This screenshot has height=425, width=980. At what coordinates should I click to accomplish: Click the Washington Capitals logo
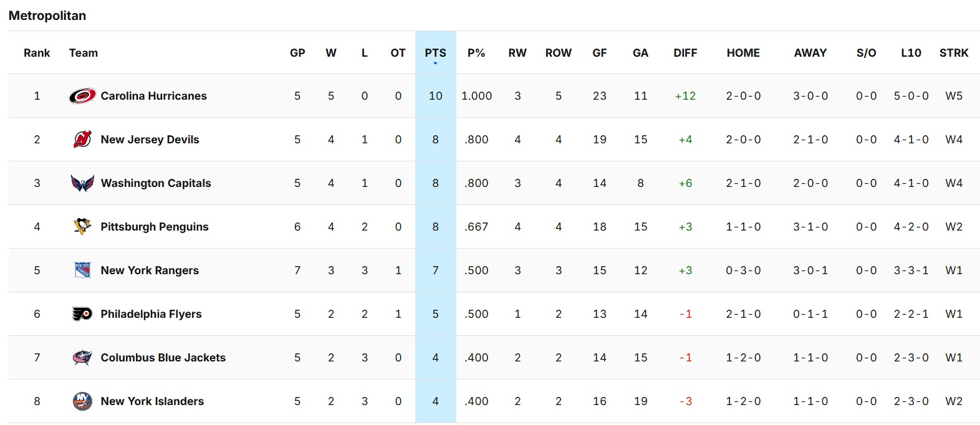pyautogui.click(x=82, y=183)
